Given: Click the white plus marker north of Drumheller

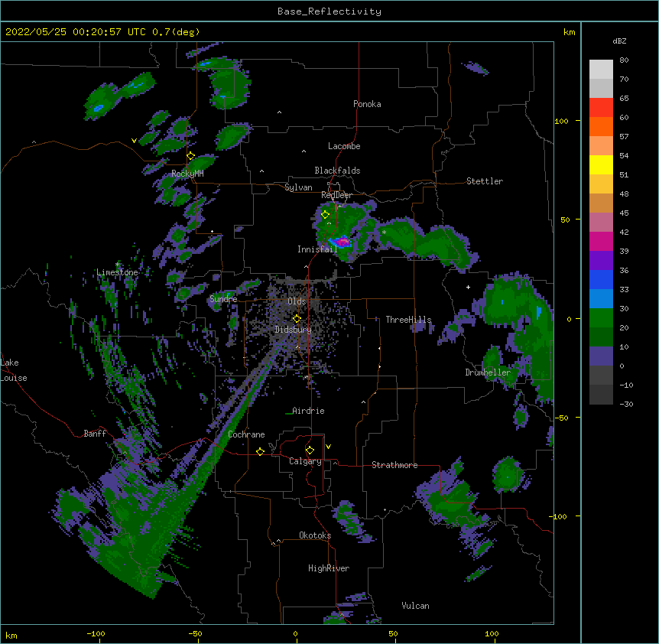Looking at the screenshot, I should (468, 287).
